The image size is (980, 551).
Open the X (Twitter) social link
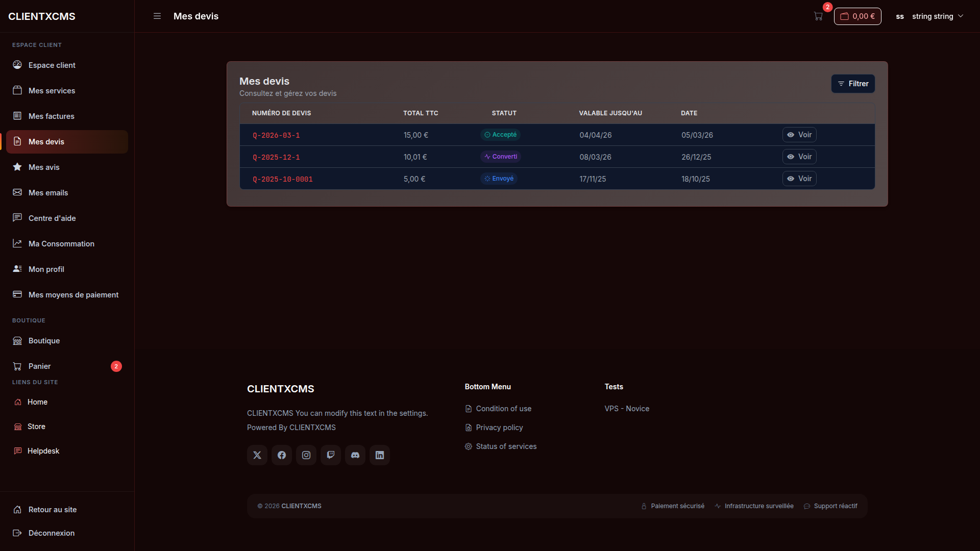[257, 455]
